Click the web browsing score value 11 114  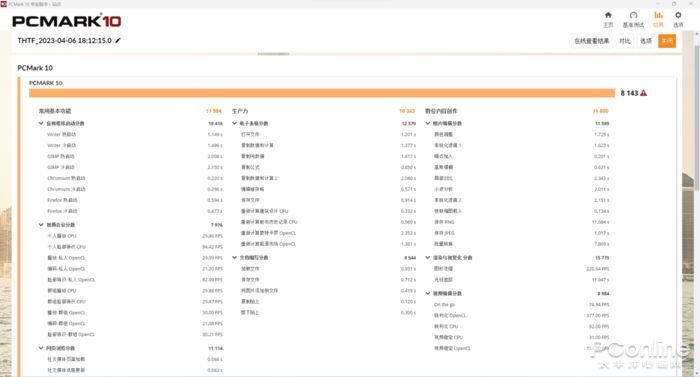[x=215, y=348]
